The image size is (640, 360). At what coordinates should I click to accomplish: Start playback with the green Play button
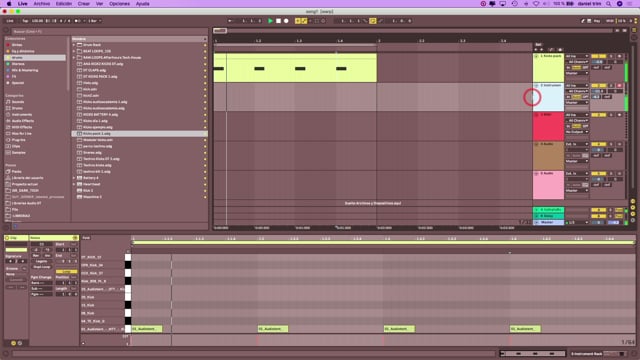pyautogui.click(x=270, y=21)
